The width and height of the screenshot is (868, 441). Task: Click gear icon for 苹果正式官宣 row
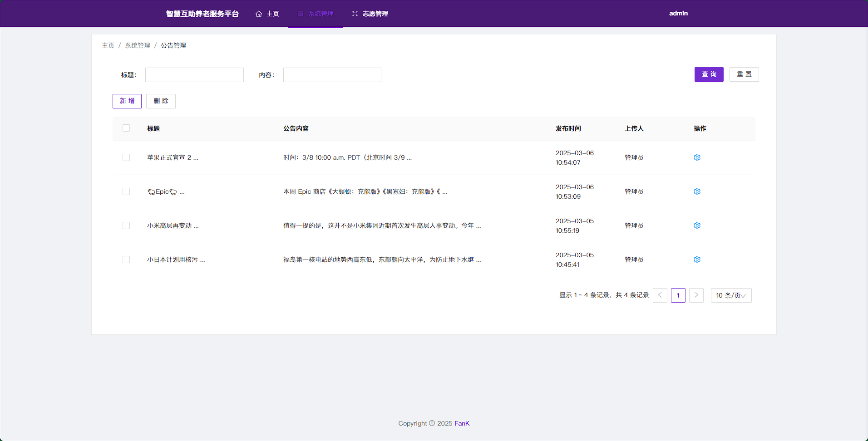click(x=697, y=157)
